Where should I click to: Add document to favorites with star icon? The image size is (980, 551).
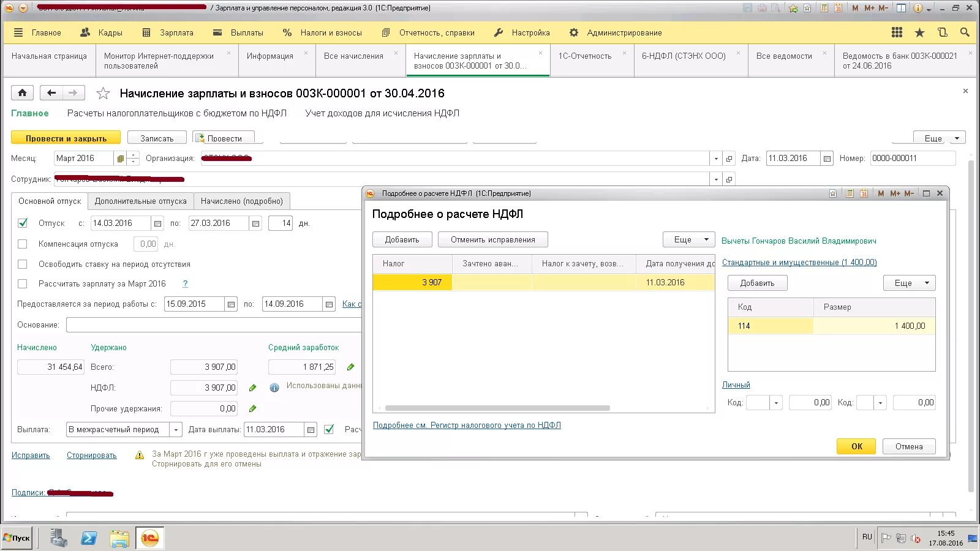(103, 93)
